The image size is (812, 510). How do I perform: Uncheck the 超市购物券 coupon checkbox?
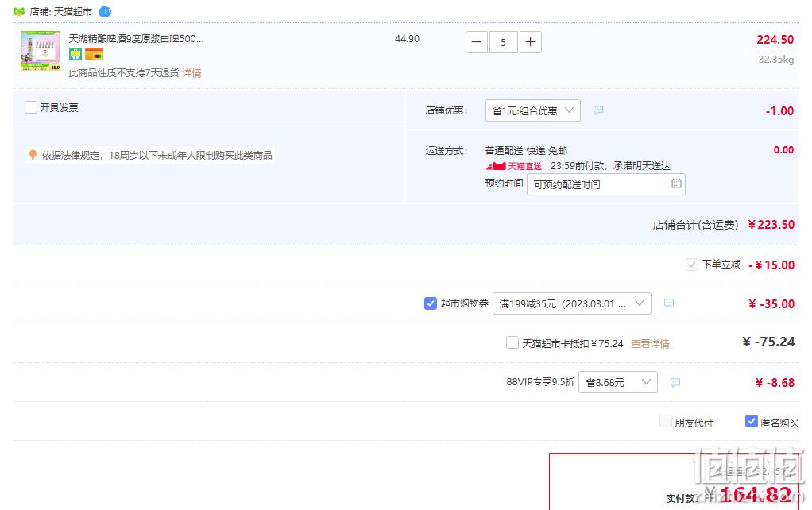click(x=431, y=303)
